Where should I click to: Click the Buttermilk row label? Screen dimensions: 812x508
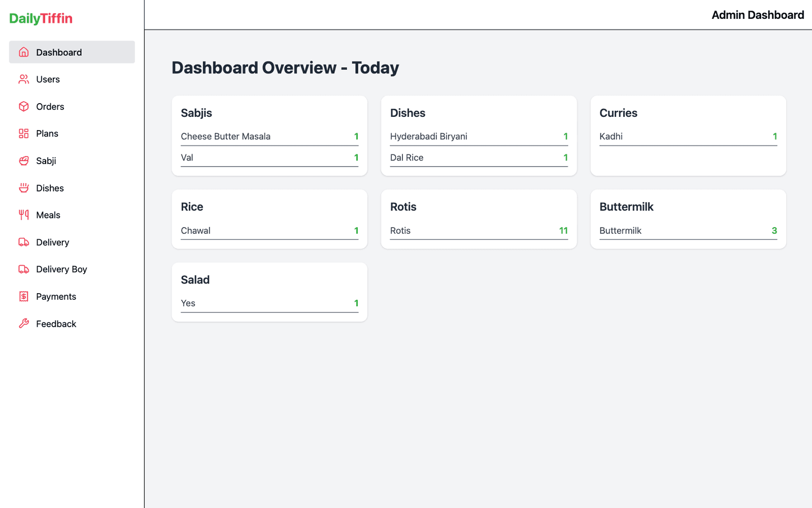tap(620, 231)
